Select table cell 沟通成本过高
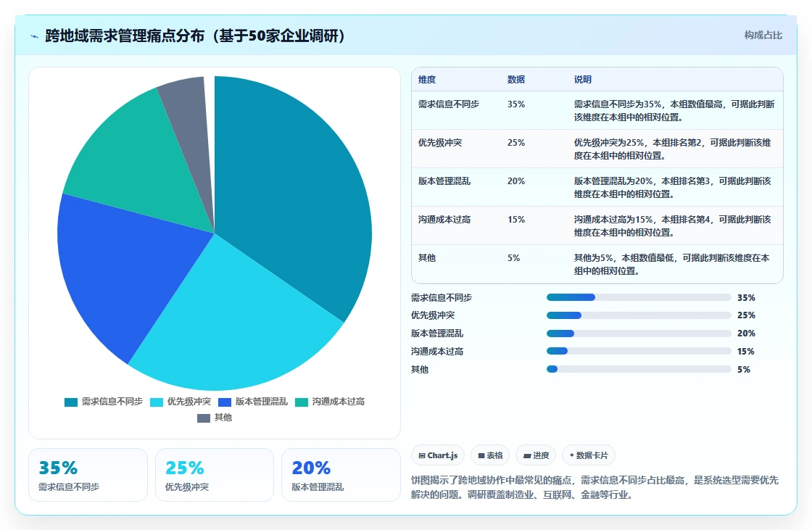The image size is (812, 530). [x=444, y=220]
